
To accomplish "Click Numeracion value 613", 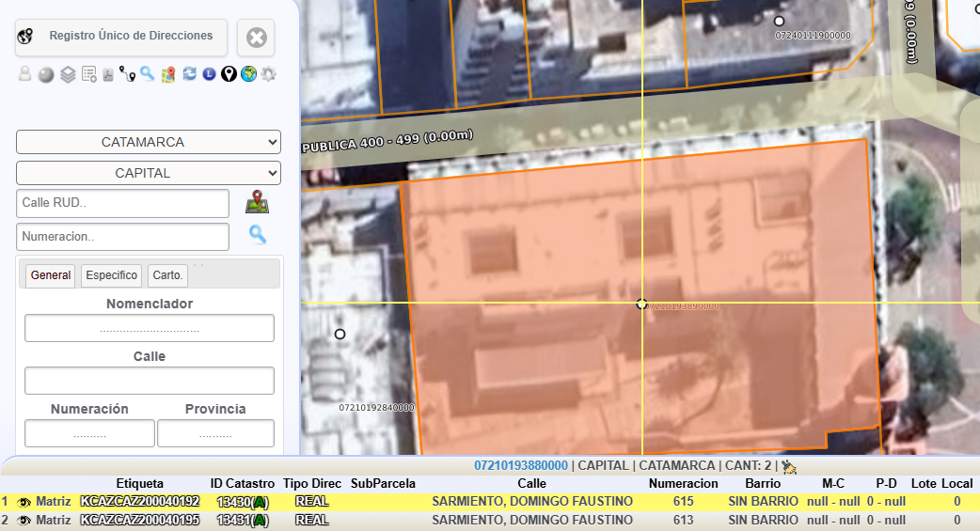I will point(684,521).
